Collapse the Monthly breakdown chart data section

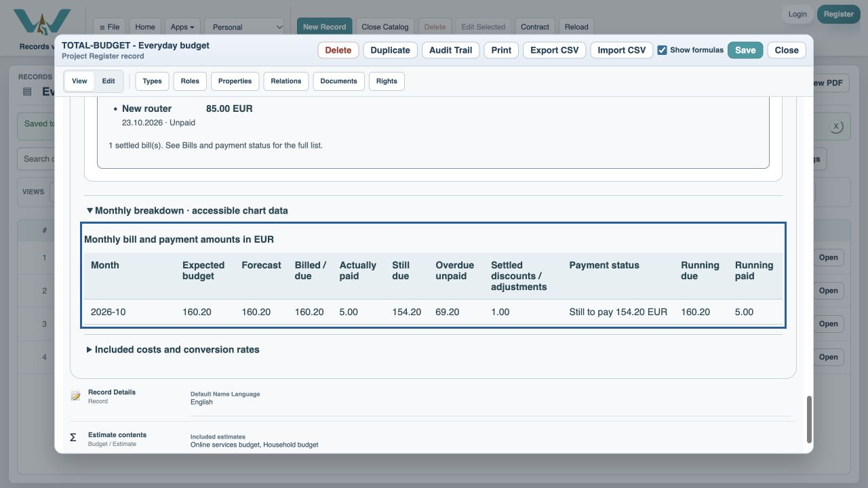187,211
